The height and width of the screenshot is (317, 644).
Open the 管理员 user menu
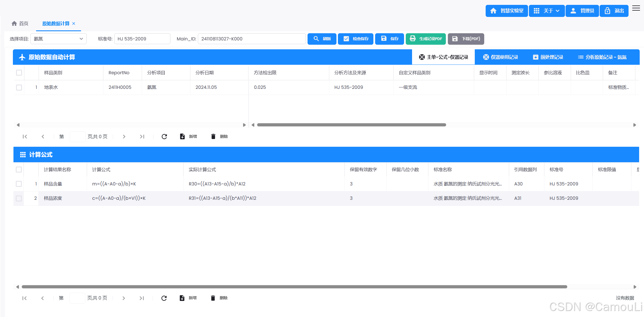pyautogui.click(x=582, y=11)
